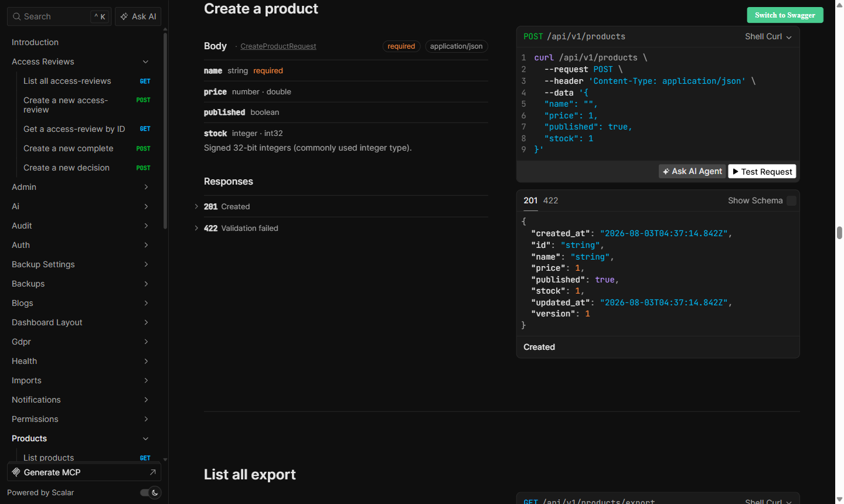Expand the Notifications sidebar section

146,400
